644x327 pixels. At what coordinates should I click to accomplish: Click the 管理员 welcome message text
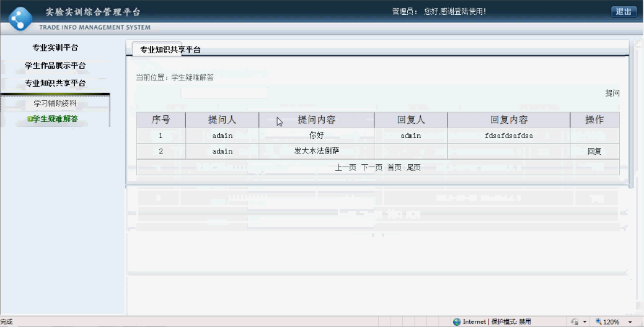pos(439,12)
